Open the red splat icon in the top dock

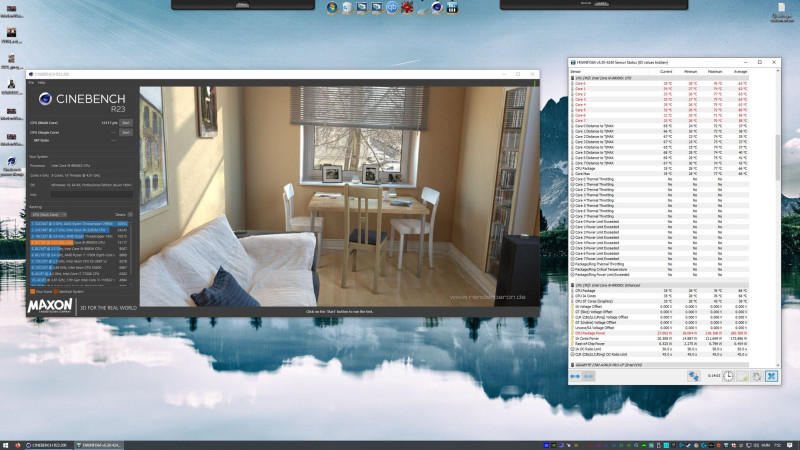pyautogui.click(x=407, y=7)
